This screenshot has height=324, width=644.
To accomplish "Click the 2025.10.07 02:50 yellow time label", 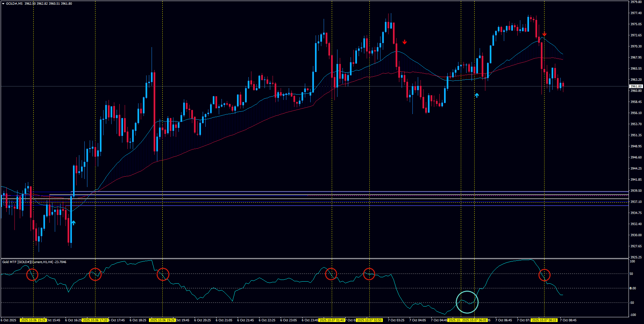I will click(369, 320).
